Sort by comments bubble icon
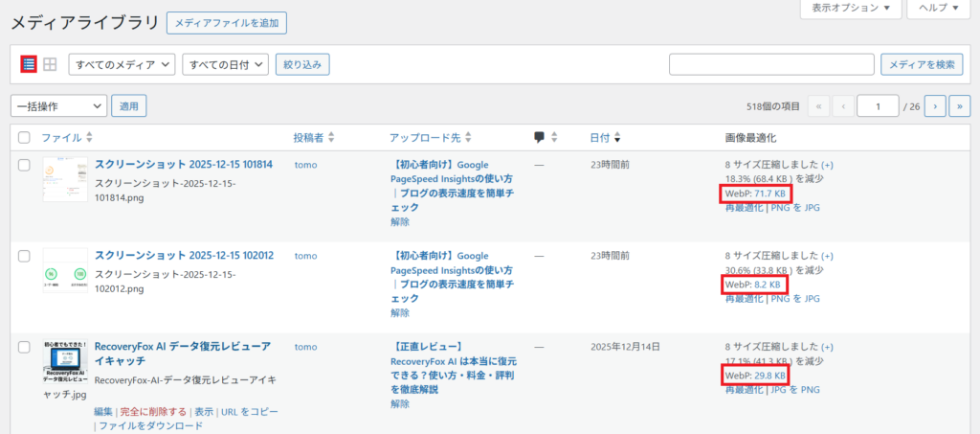Screen dimensions: 980x434 tap(540, 138)
